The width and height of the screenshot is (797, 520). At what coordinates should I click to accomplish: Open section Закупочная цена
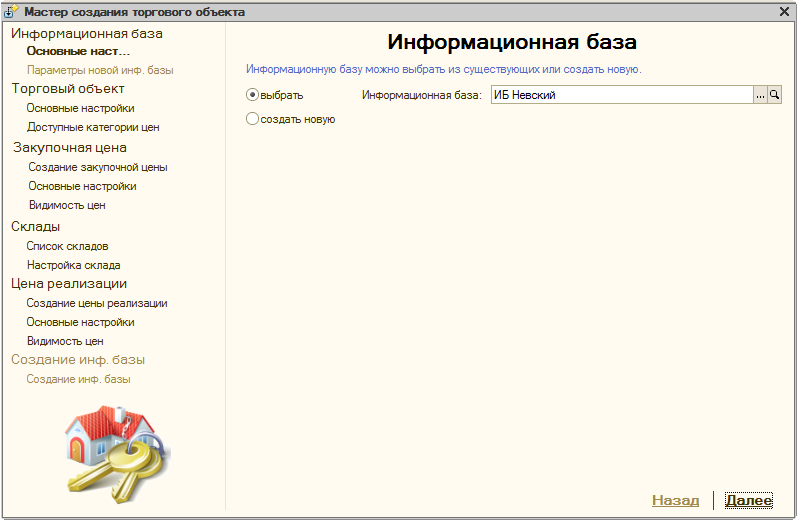pyautogui.click(x=70, y=147)
